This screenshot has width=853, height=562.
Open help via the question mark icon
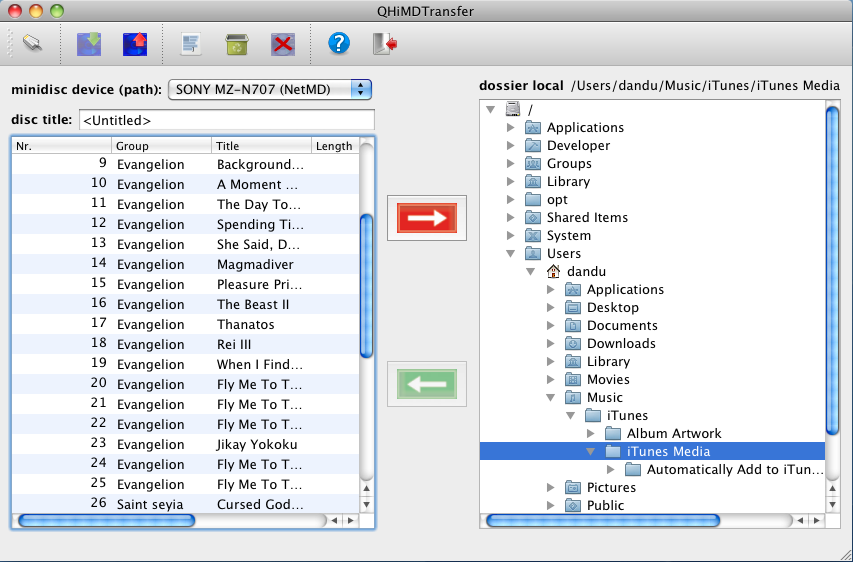[339, 44]
